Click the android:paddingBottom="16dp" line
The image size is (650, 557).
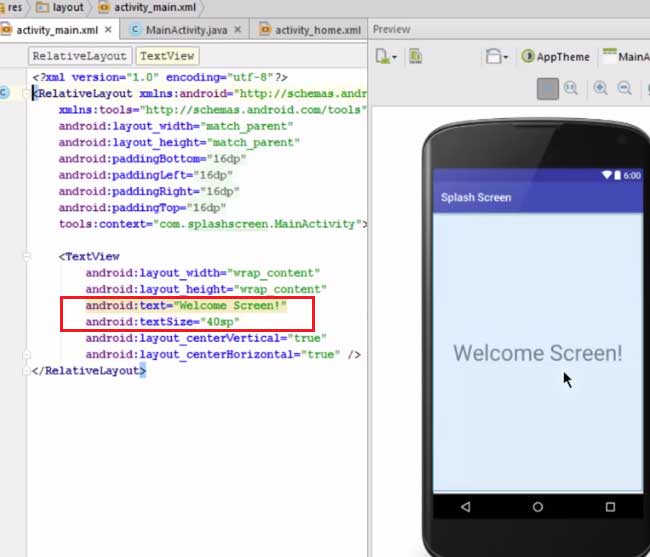(x=153, y=159)
